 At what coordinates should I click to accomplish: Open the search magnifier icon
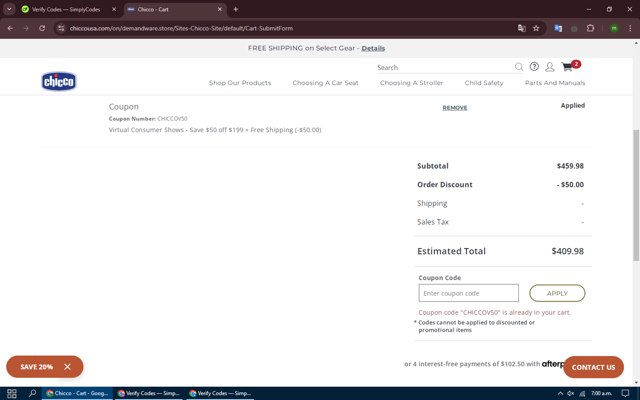[519, 67]
